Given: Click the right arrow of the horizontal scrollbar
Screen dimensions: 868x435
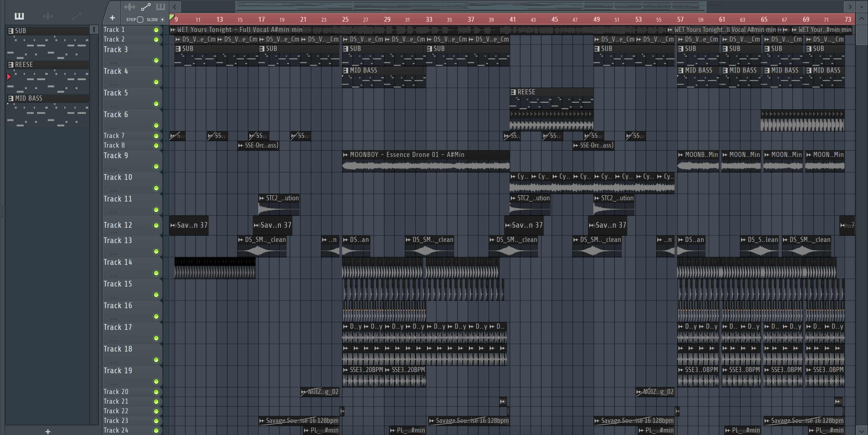Looking at the screenshot, I should click(850, 6).
